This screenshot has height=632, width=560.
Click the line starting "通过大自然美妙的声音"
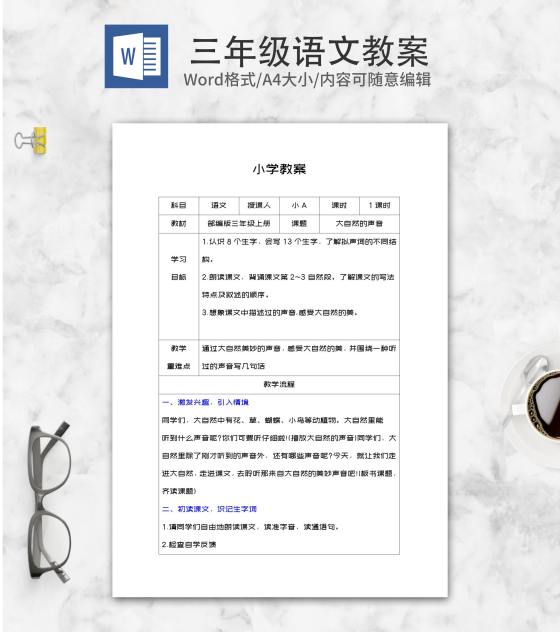click(299, 348)
